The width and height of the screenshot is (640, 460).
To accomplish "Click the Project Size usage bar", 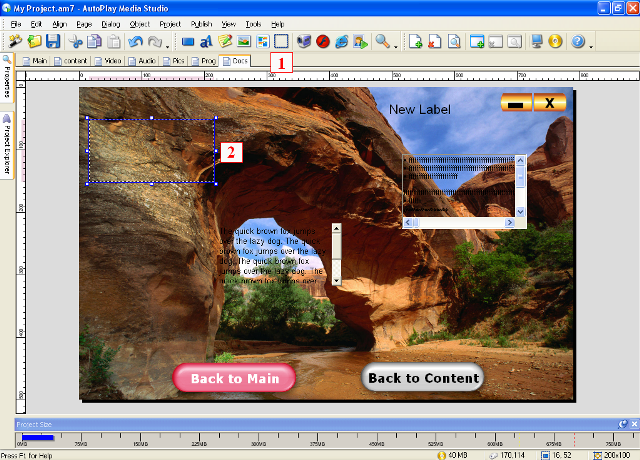I will coord(39,436).
